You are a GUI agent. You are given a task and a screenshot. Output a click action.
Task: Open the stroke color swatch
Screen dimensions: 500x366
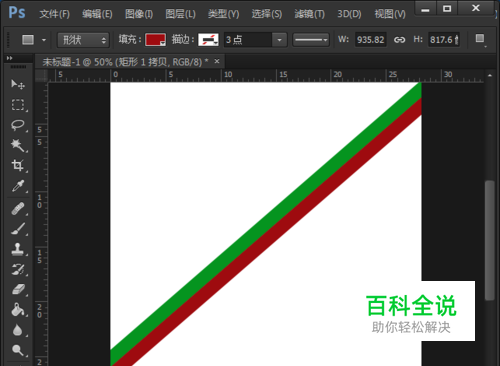(208, 40)
